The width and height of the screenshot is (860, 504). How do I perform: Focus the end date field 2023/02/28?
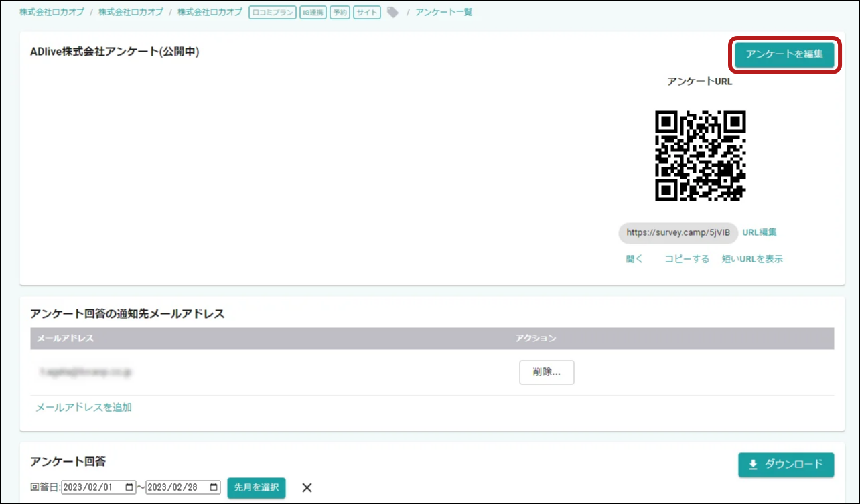[183, 487]
